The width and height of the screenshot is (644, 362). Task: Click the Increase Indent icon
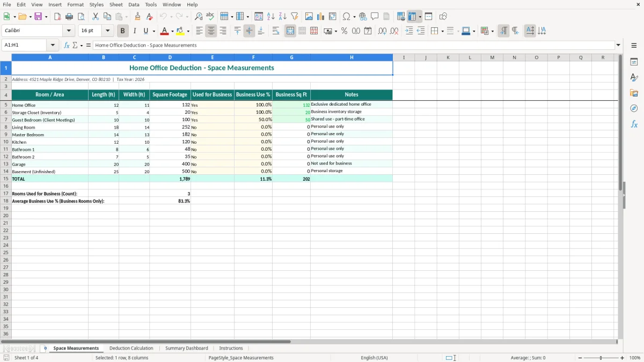[409, 31]
